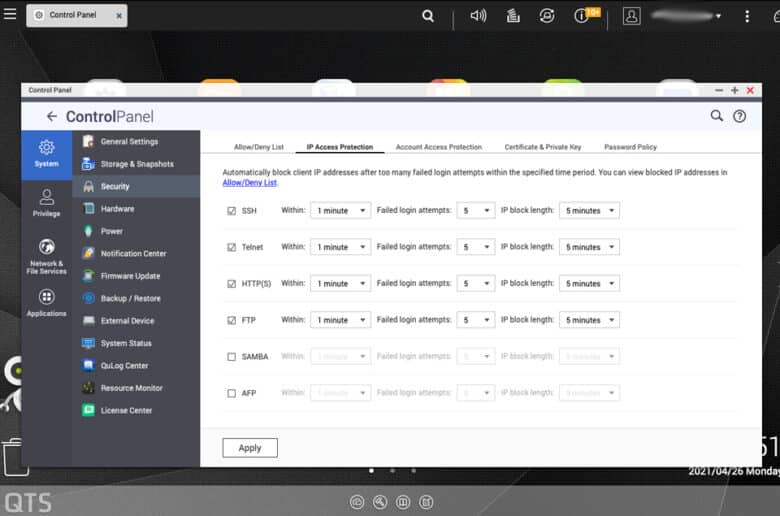This screenshot has height=516, width=780.
Task: Go to second desktop page dot
Action: tap(392, 470)
